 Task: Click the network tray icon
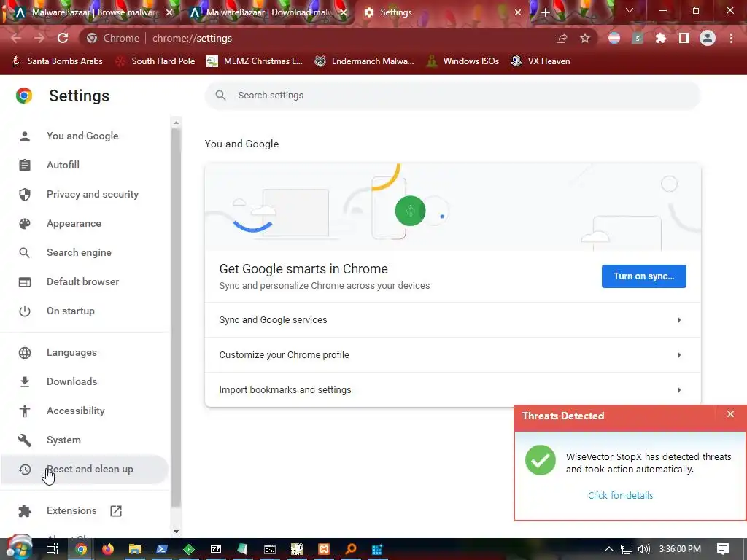(x=626, y=549)
